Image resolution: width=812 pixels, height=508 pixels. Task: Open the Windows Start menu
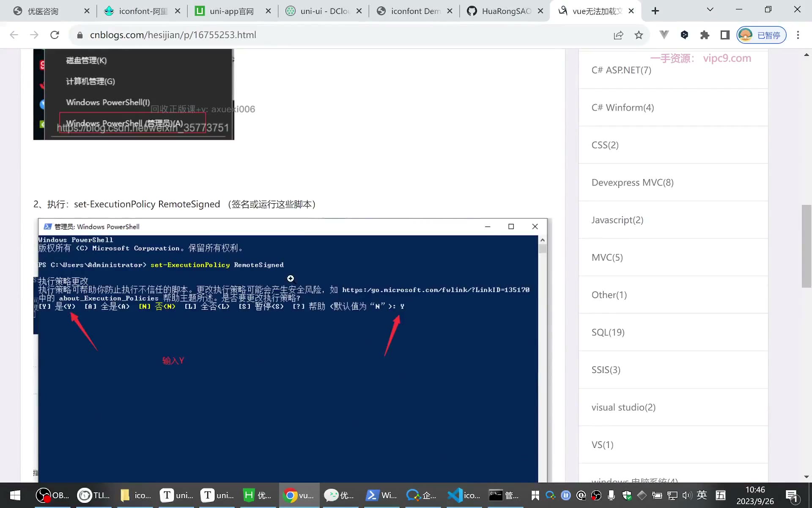(x=15, y=495)
